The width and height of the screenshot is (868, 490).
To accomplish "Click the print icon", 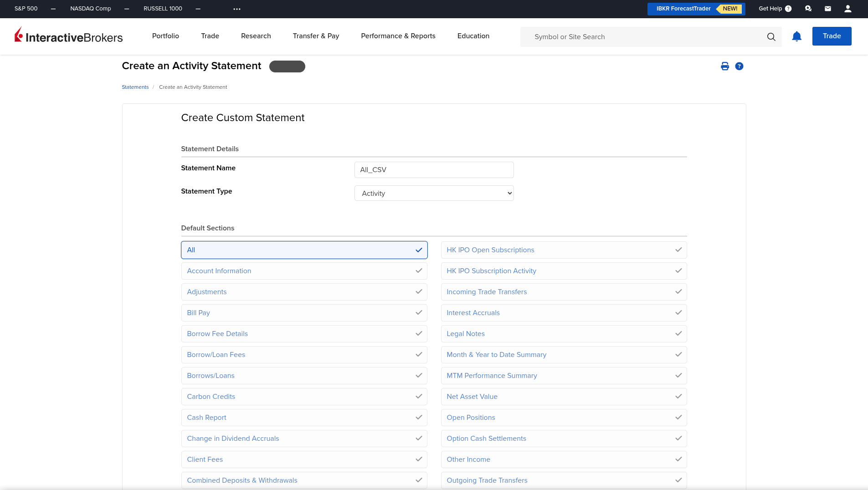I will point(724,66).
